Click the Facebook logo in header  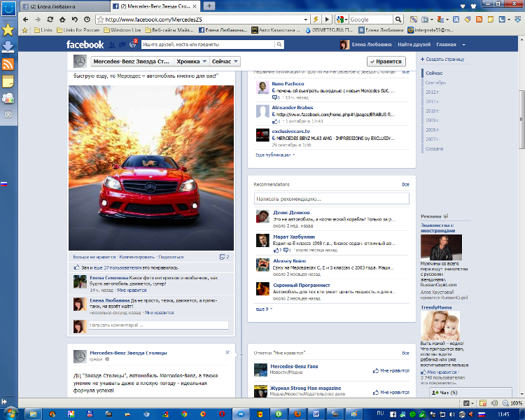85,45
